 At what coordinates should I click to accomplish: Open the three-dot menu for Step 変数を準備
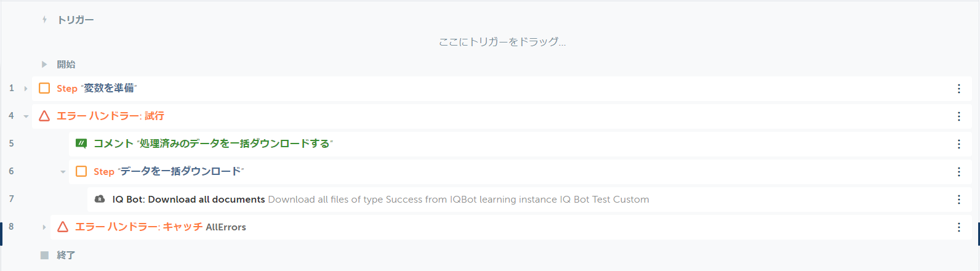(x=959, y=89)
